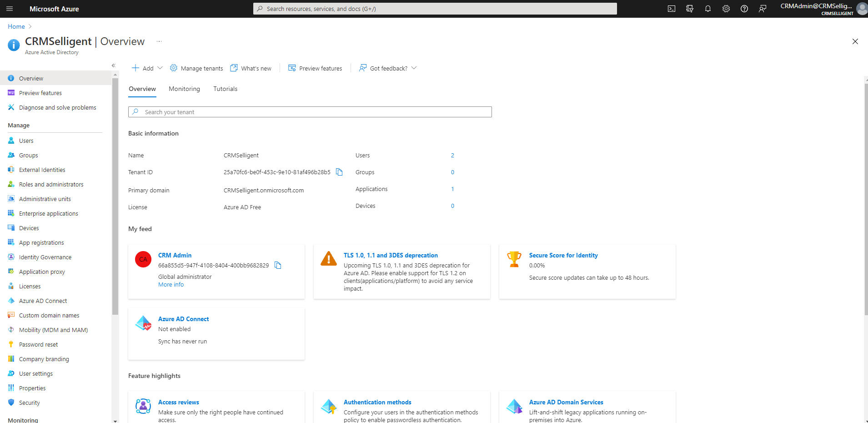This screenshot has height=423, width=868.
Task: Copy the Tenant ID to clipboard
Action: coord(339,172)
